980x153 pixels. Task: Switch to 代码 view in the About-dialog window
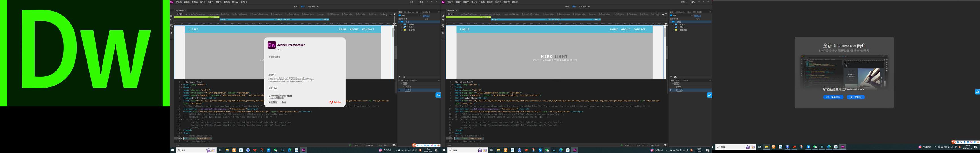point(296,7)
